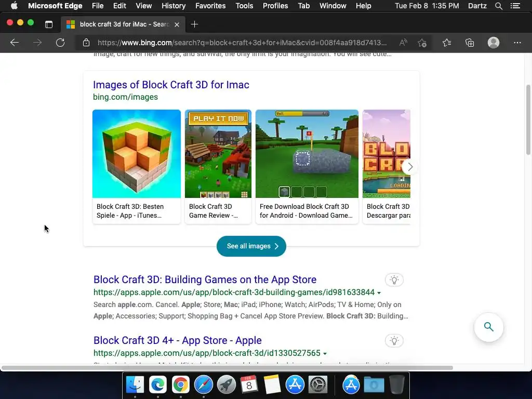Open Block Craft 3D cube icon thumbnail
Screen dimensions: 532x399
137,154
